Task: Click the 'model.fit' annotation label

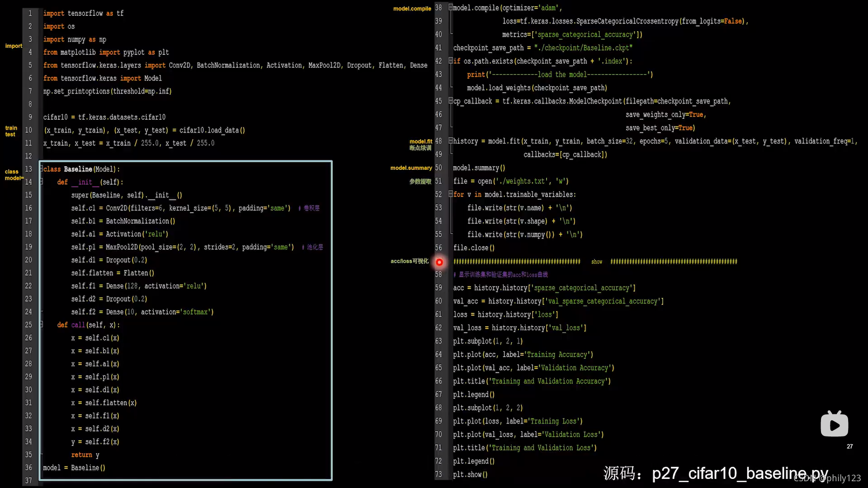Action: (x=420, y=141)
